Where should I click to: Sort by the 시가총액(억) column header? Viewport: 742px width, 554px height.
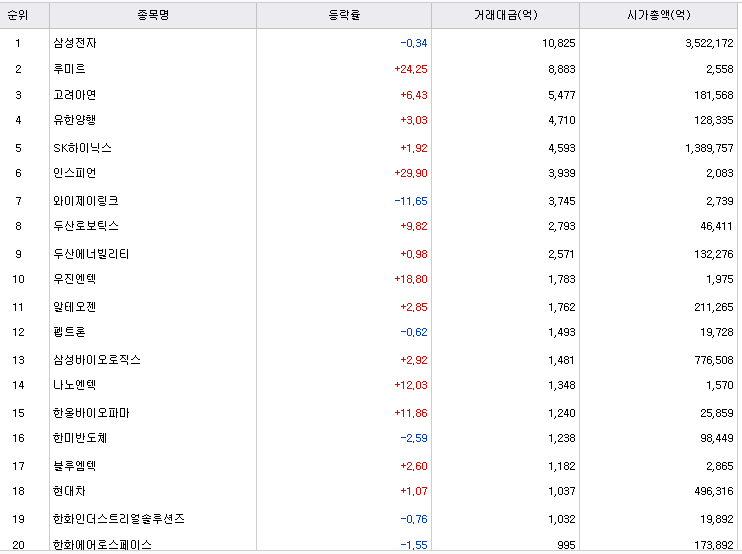[x=659, y=15]
